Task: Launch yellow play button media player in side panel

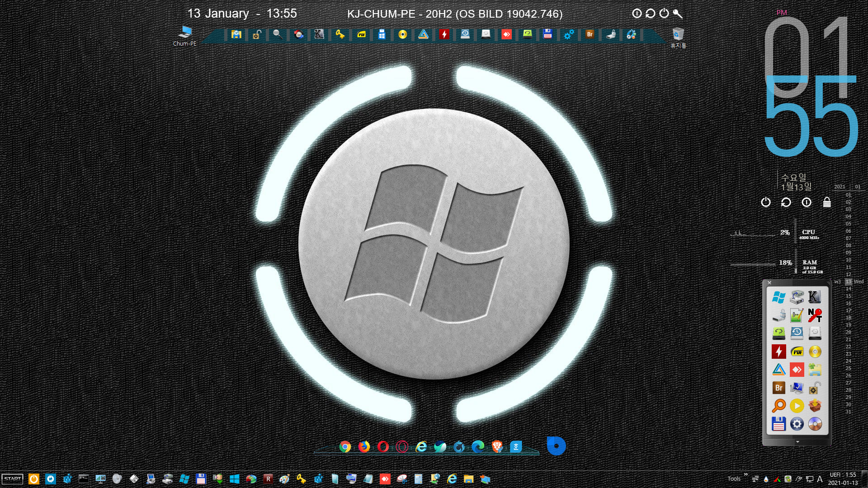Action: [x=797, y=406]
